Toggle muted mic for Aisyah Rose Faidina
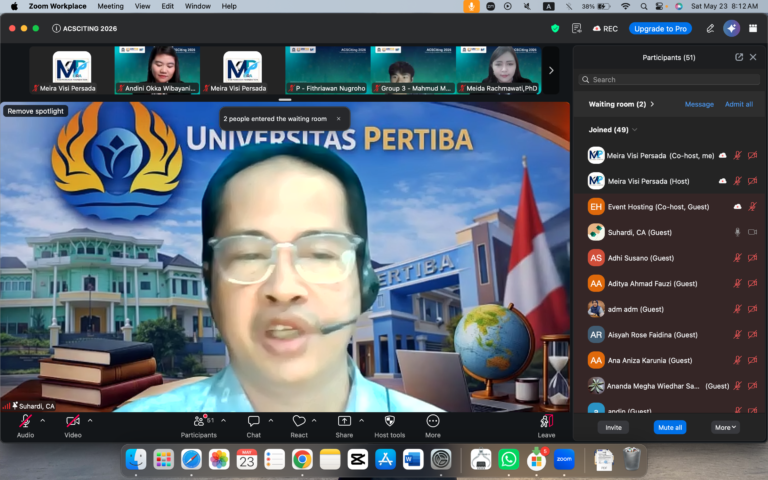Screen dimensions: 768x480 [737, 335]
